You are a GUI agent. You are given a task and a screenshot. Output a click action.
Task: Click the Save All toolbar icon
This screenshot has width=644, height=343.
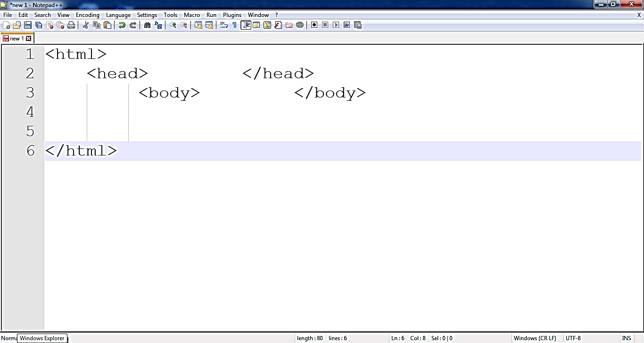(x=39, y=25)
